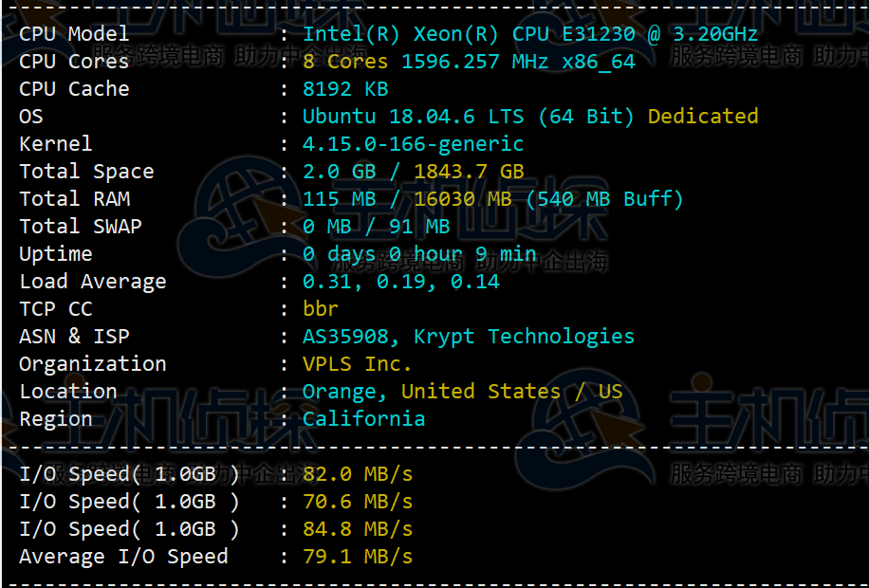Click the organization name VPLS Inc.
This screenshot has height=588, width=869.
(x=357, y=364)
